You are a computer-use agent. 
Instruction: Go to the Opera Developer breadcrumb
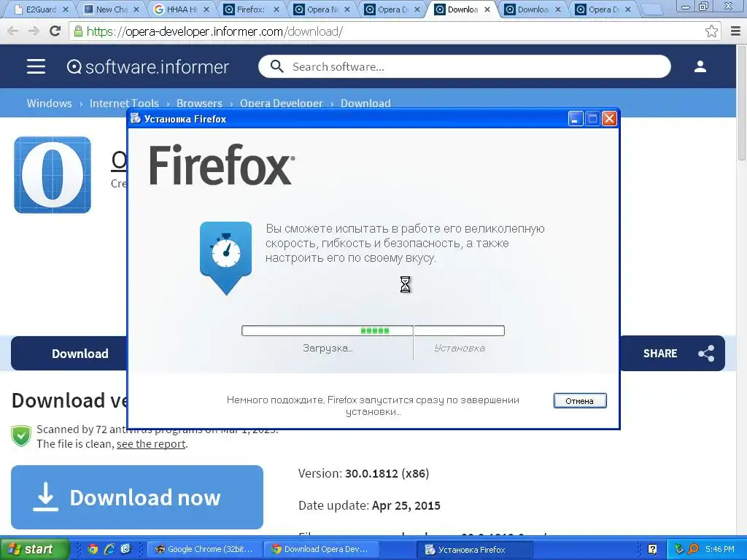point(281,103)
